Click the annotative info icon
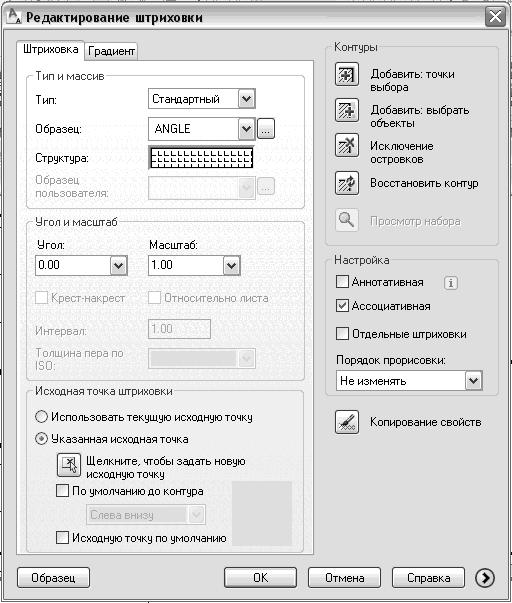 coord(450,283)
